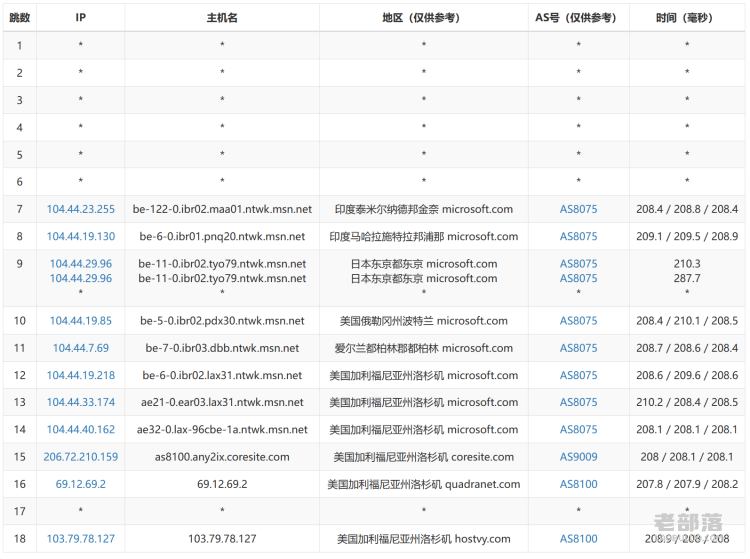Open the 104.44.19.85 IP link

81,321
